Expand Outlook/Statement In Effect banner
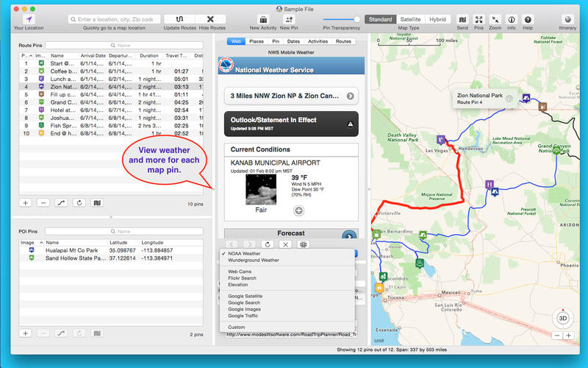Viewport: 588px width, 368px height. [291, 124]
